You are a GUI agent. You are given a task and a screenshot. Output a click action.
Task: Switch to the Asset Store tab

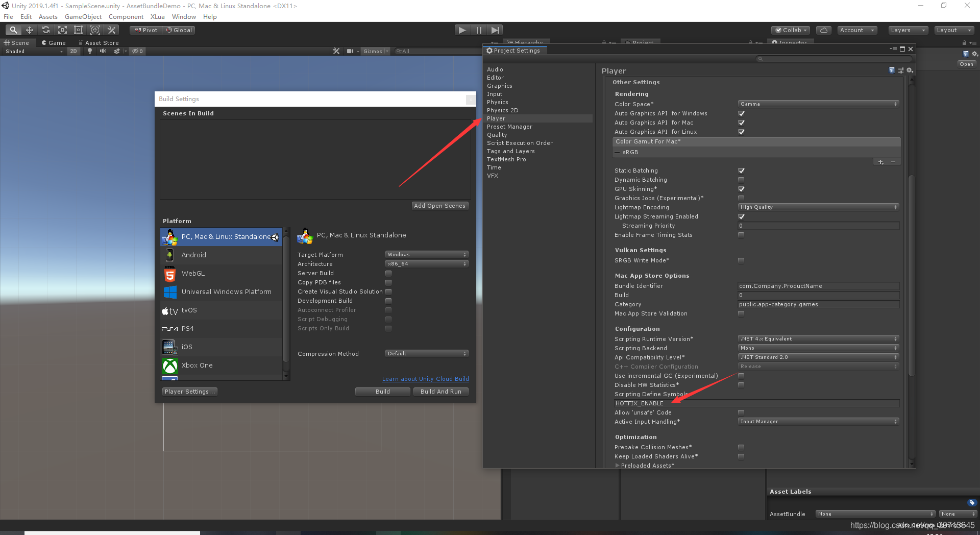[x=99, y=43]
